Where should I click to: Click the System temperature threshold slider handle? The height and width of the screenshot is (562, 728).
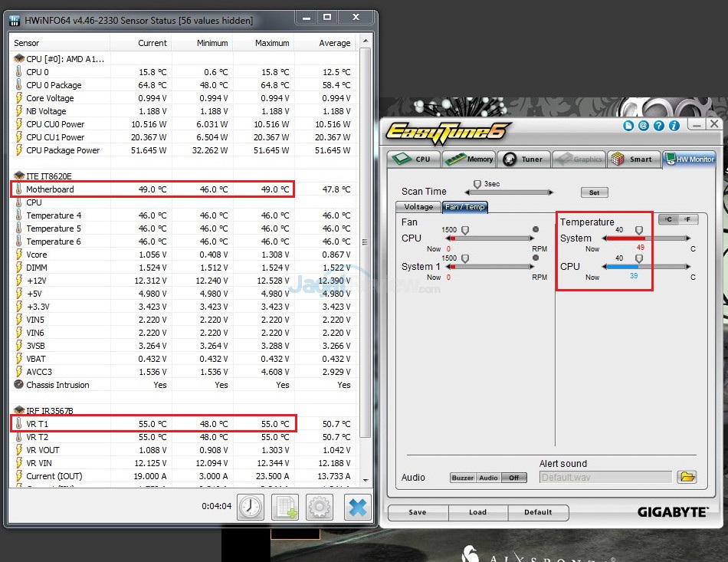[x=639, y=231]
